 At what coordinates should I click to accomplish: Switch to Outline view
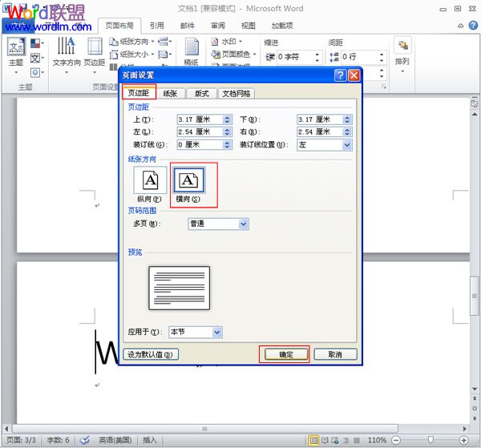346,440
